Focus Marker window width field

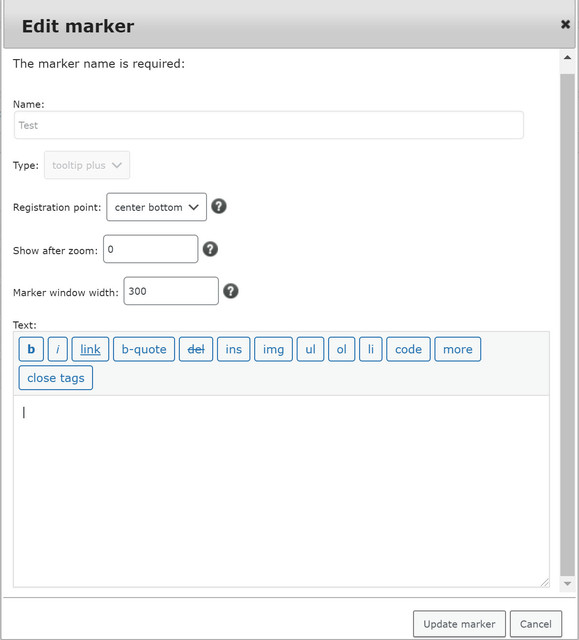pyautogui.click(x=171, y=291)
